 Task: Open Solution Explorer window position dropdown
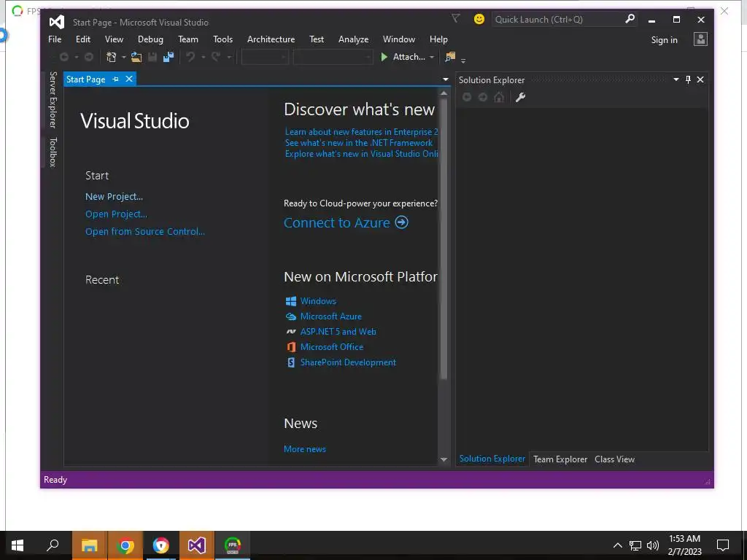[676, 79]
